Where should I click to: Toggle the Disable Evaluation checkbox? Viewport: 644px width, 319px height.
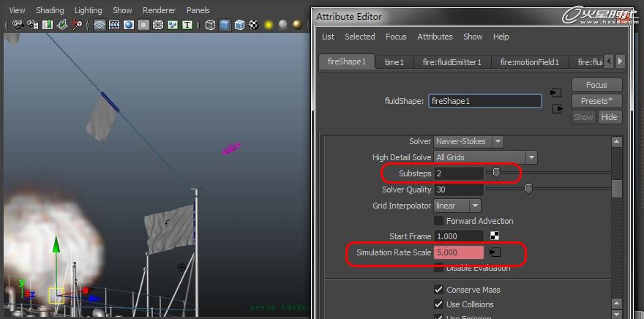pyautogui.click(x=438, y=268)
